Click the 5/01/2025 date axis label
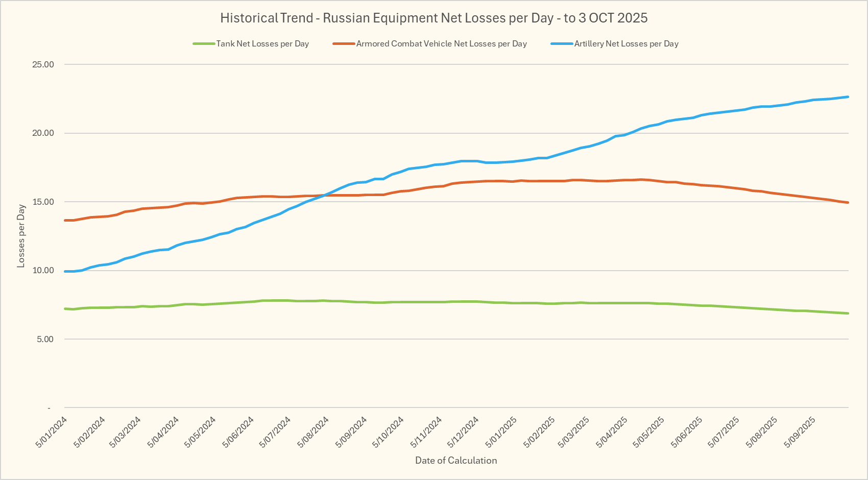Image resolution: width=868 pixels, height=480 pixels. [501, 432]
